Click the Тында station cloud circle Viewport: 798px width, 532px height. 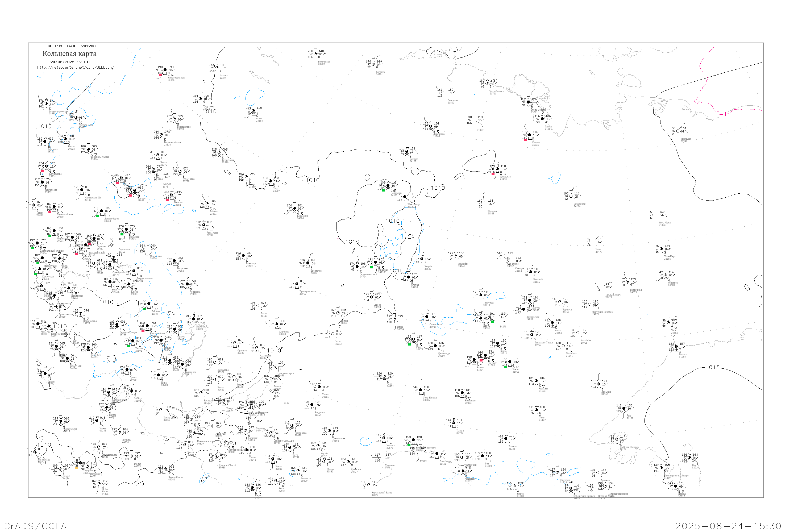[x=454, y=423]
